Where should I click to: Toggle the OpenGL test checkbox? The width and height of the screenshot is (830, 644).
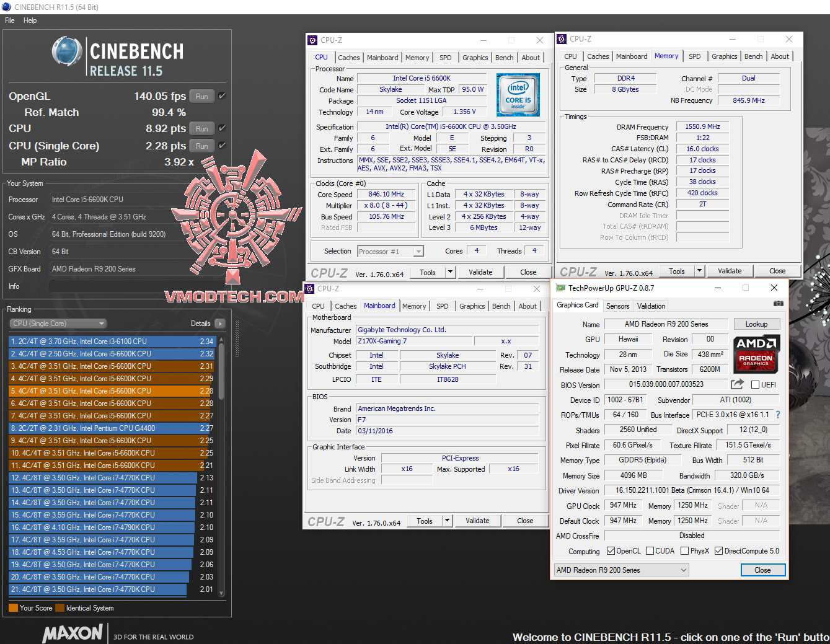222,96
